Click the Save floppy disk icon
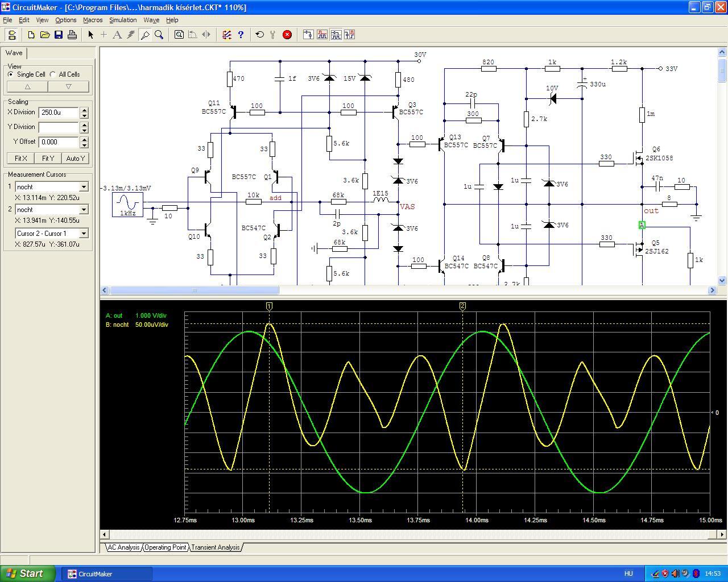 click(x=59, y=35)
